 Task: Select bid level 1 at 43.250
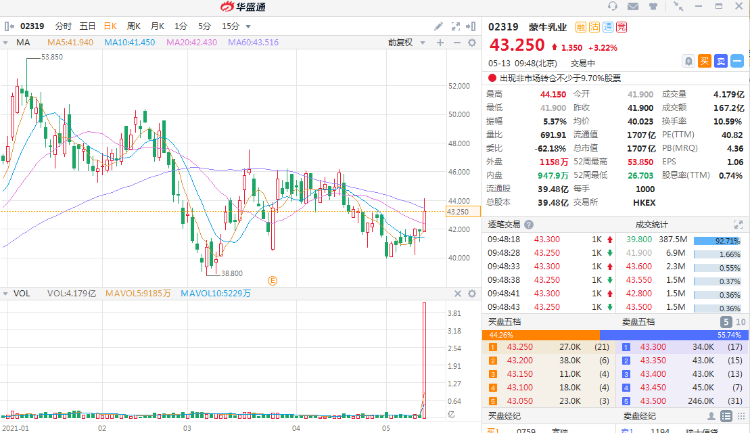click(549, 347)
